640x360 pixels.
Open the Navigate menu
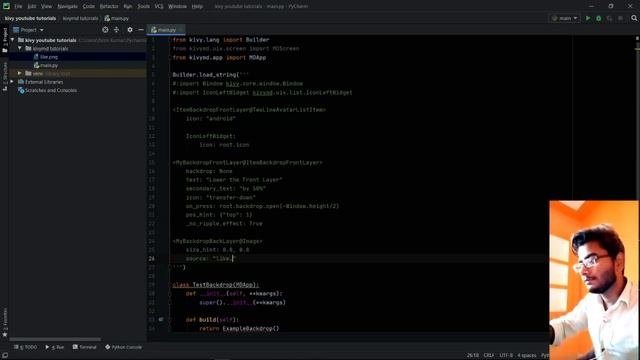(67, 7)
